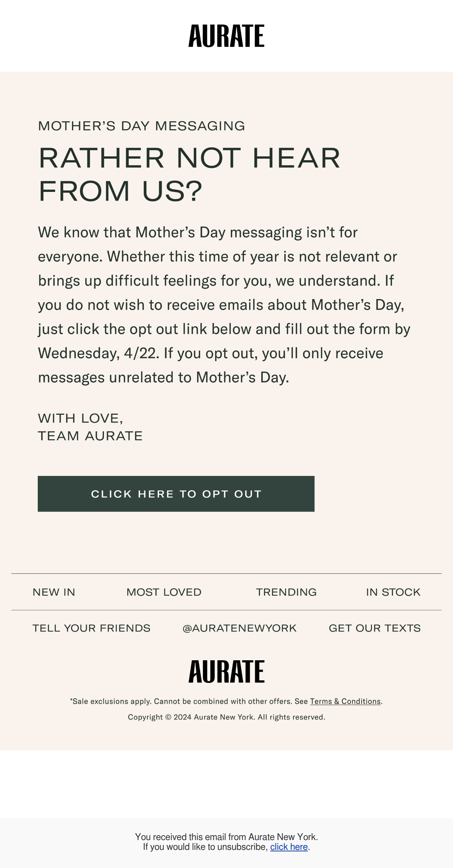Image resolution: width=453 pixels, height=868 pixels.
Task: Click the copyright 2024 Aurate notice
Action: pos(226,717)
